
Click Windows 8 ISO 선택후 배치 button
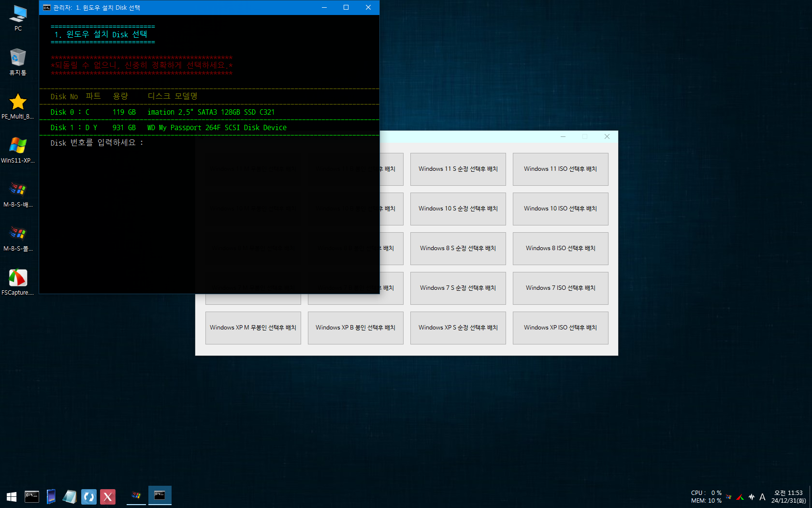561,249
